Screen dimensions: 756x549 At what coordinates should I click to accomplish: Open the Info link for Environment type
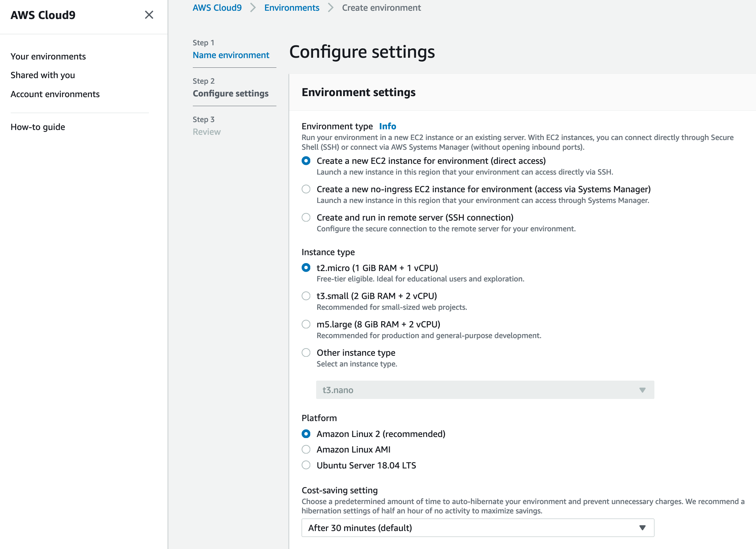(387, 126)
